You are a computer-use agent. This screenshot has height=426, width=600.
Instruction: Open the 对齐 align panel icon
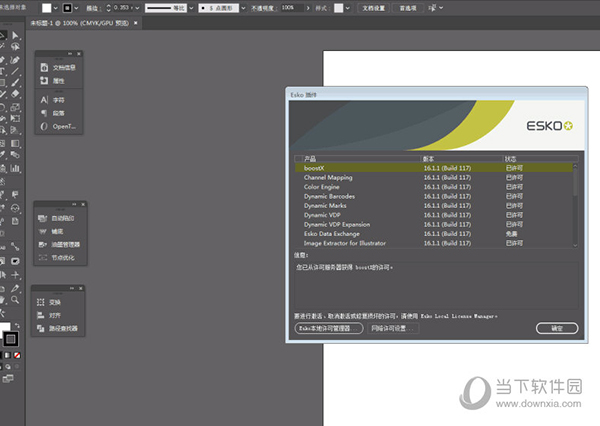(41, 315)
